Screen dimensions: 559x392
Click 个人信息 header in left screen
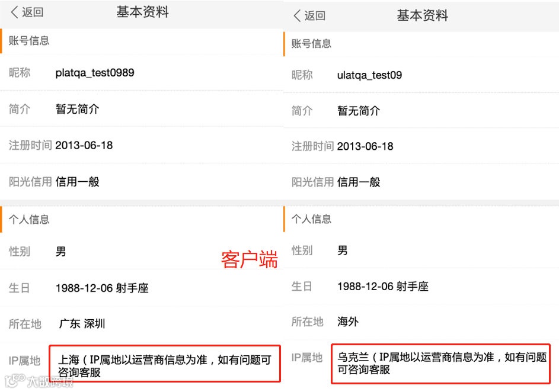tap(29, 219)
